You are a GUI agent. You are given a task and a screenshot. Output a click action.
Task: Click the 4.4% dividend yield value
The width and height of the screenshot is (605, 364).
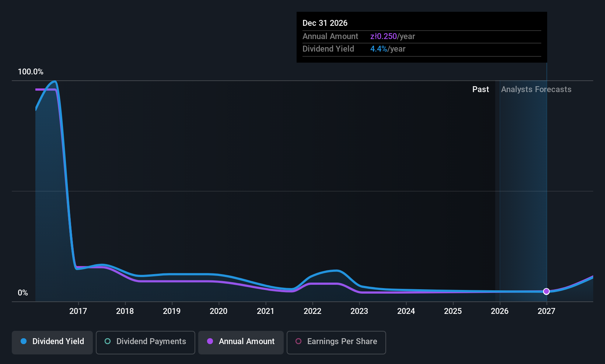379,49
